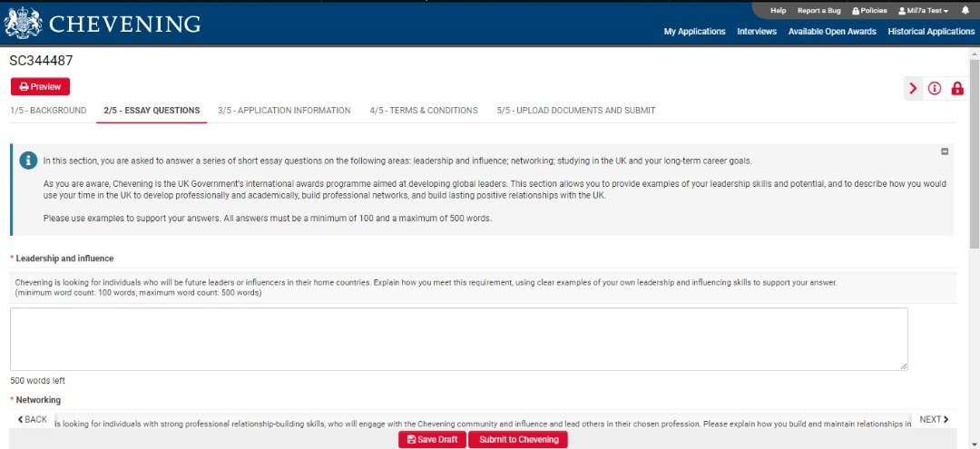Click the red lock icon
980x449 pixels.
(x=957, y=89)
